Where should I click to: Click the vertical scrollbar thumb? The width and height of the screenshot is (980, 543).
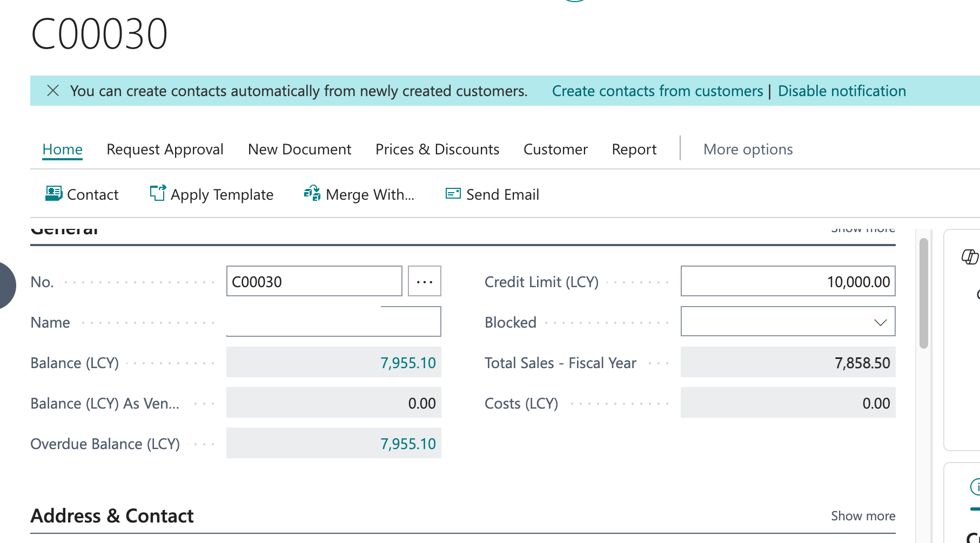[x=923, y=293]
